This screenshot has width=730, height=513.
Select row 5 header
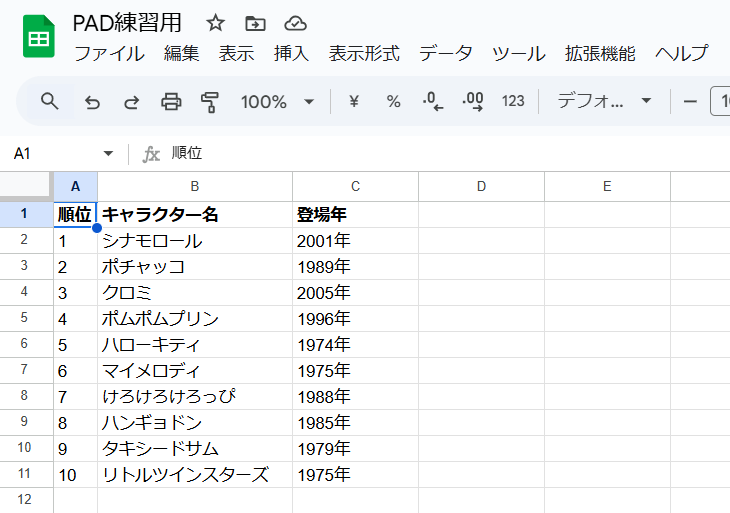tap(27, 318)
